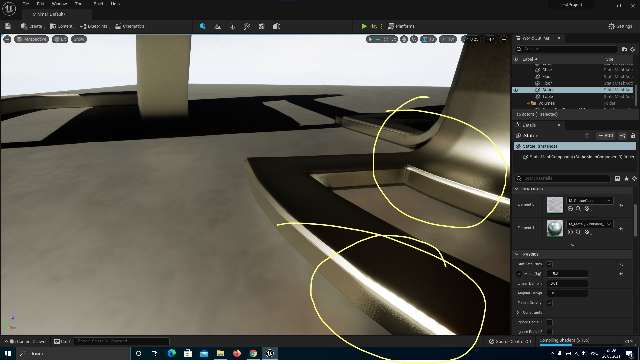The width and height of the screenshot is (640, 364).
Task: Click Source Control Off status
Action: pos(510,342)
